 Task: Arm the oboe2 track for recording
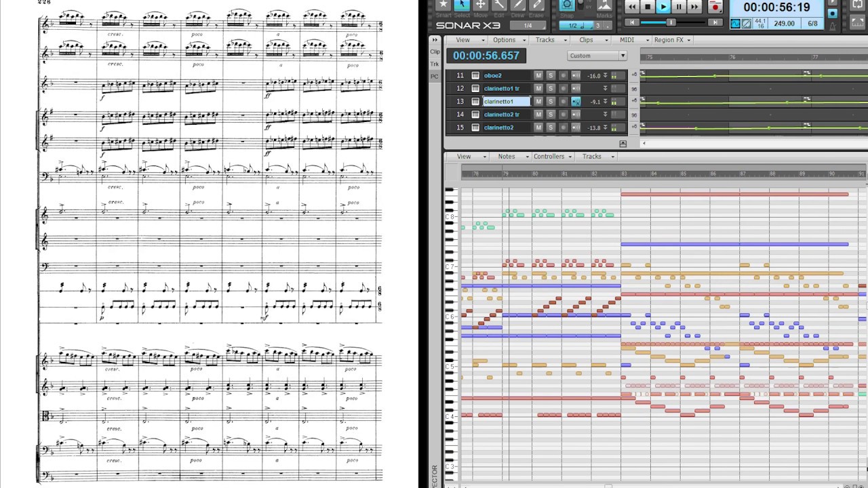point(563,75)
